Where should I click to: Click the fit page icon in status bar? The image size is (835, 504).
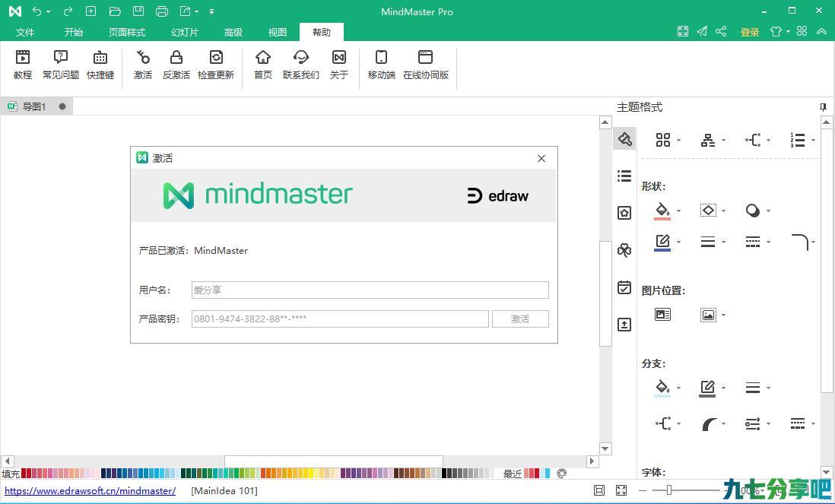[599, 490]
